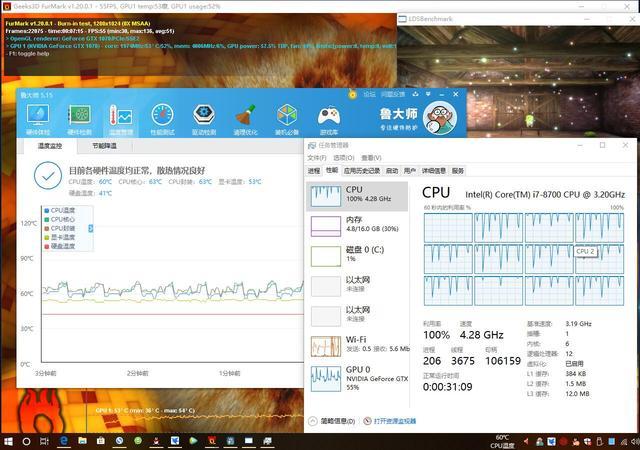The height and width of the screenshot is (450, 640).
Task: Open the 用户 tab in Task Manager
Action: point(409,171)
